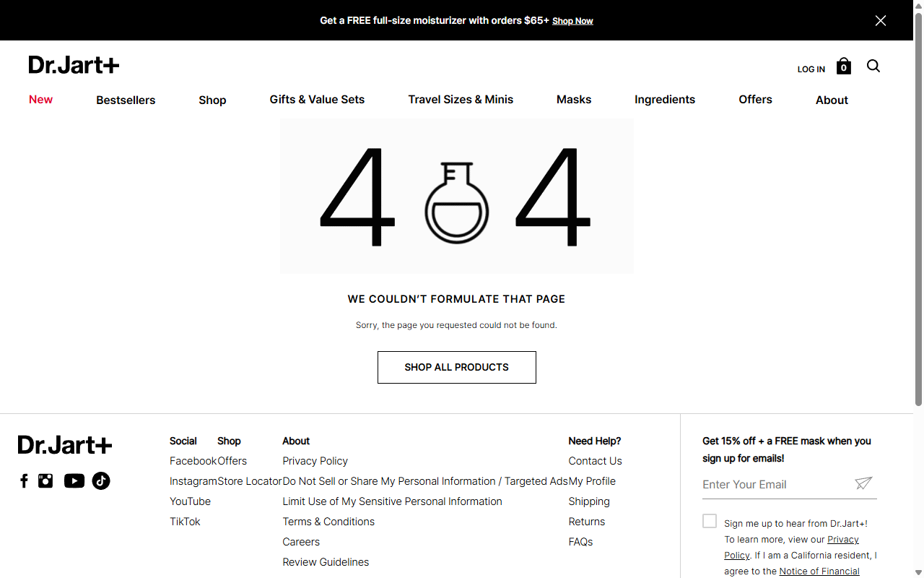Open Travel Sizes & Minis menu

[461, 100]
